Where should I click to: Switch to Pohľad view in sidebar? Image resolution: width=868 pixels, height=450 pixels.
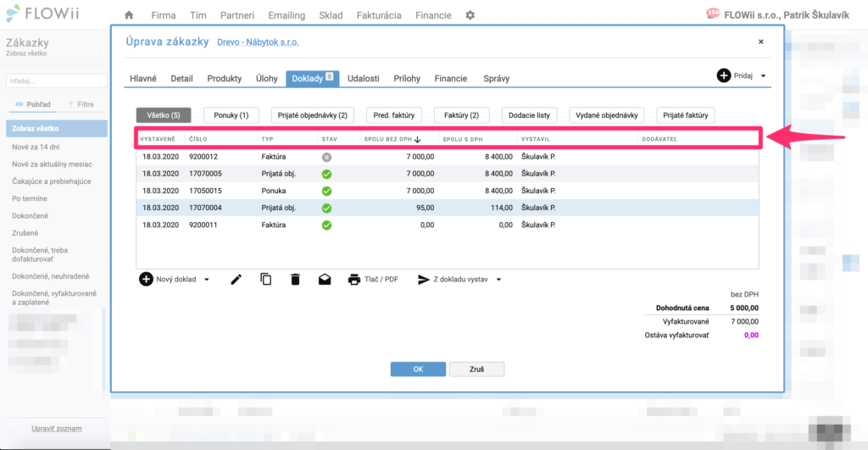pyautogui.click(x=33, y=104)
